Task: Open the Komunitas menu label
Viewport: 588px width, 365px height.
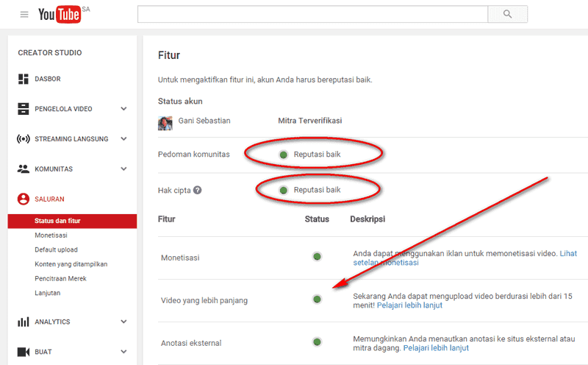Action: coord(54,169)
